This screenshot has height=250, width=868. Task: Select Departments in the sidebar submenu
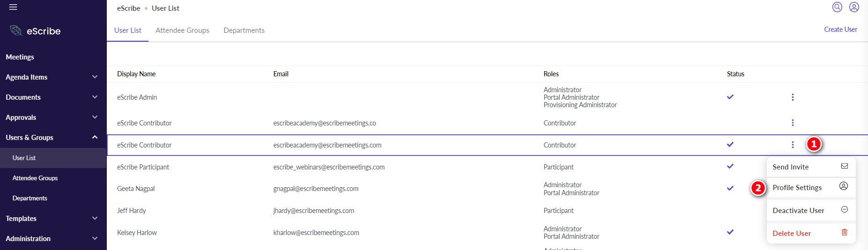pyautogui.click(x=30, y=199)
